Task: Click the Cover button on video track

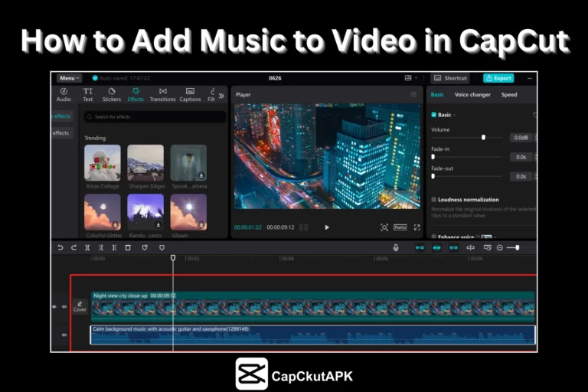Action: [80, 306]
